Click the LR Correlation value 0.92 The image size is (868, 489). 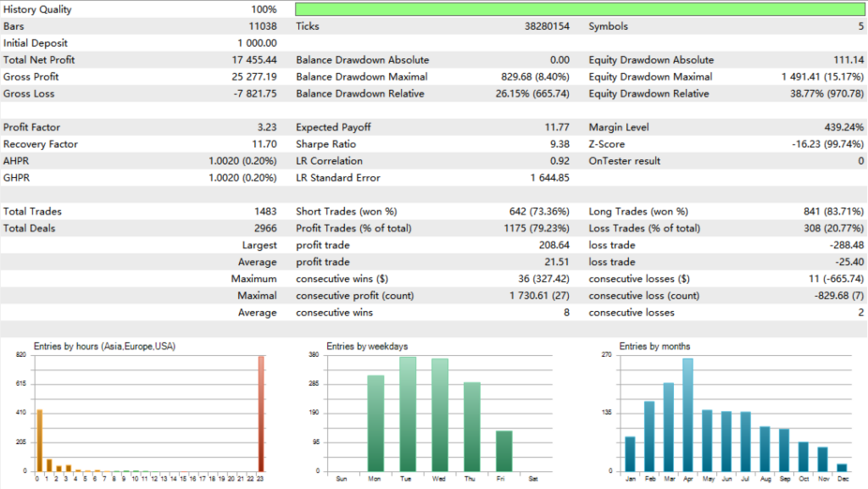(559, 161)
